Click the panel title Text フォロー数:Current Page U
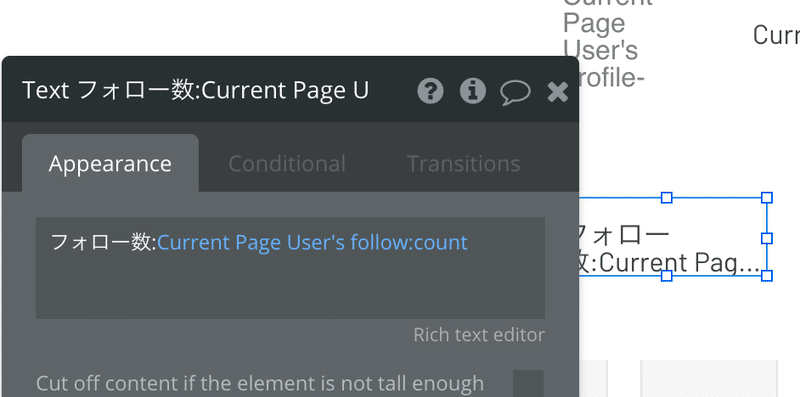The height and width of the screenshot is (397, 800). click(195, 90)
